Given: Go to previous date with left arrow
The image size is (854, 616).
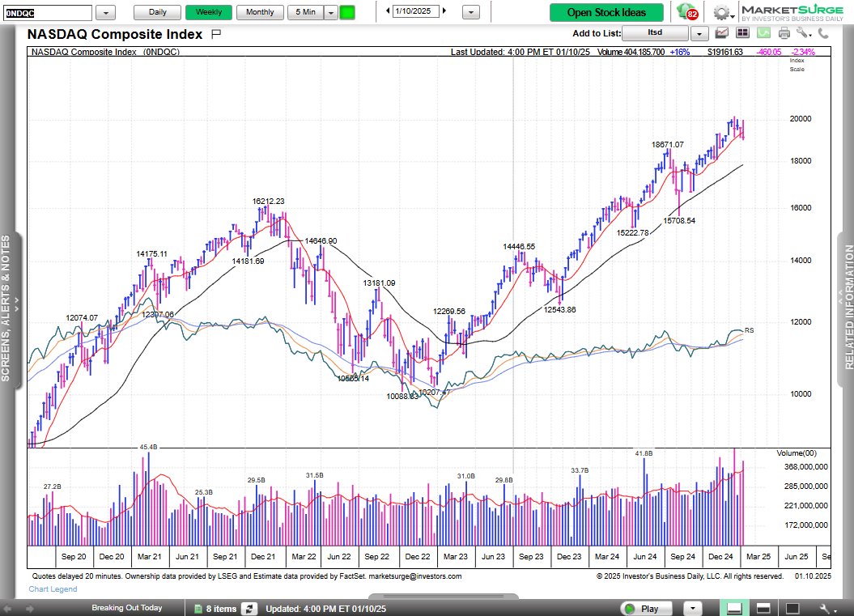Looking at the screenshot, I should (388, 11).
